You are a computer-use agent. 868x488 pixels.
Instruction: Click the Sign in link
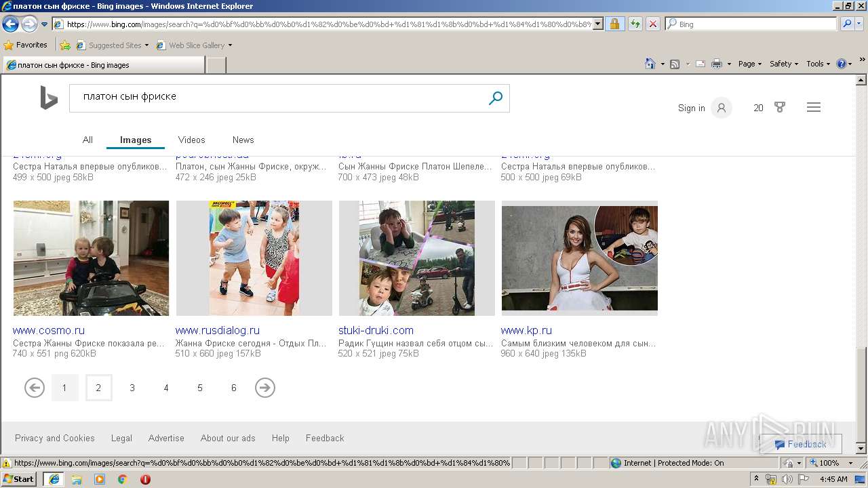coord(691,108)
